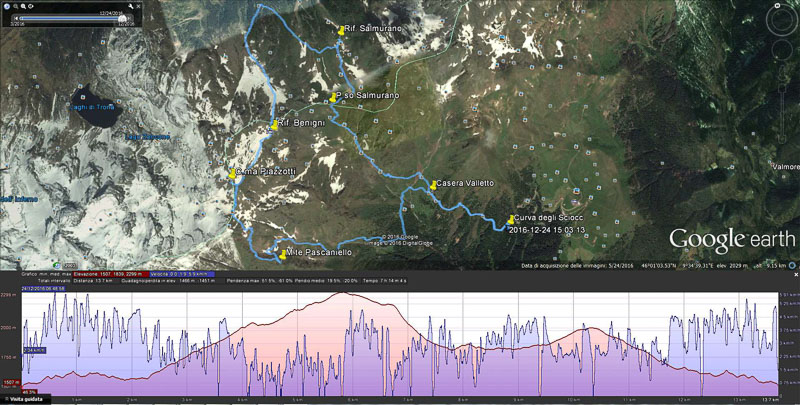Select the M.te Pascaniello pushpin marker
Screen dimensions: 800x405
coord(283,255)
